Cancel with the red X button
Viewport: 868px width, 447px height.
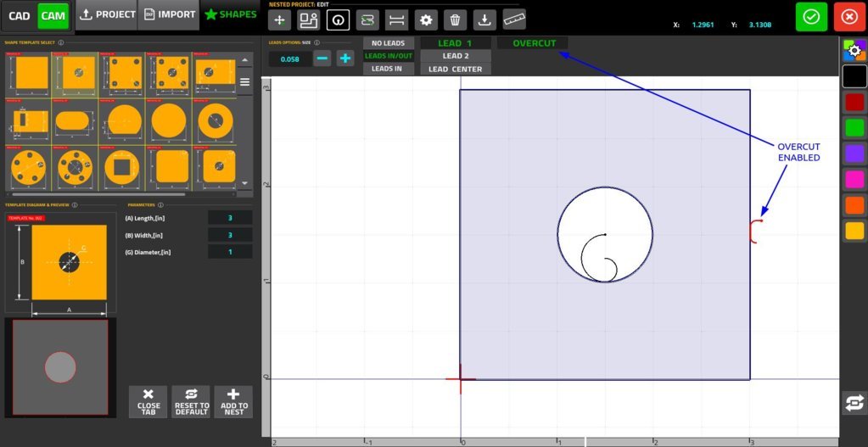pos(849,17)
